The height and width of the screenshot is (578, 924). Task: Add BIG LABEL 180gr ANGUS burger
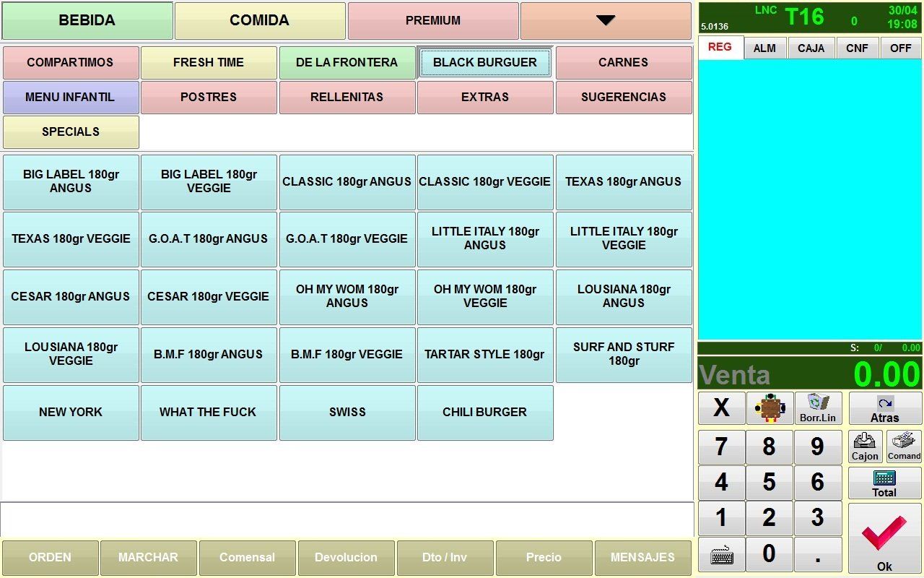point(71,182)
